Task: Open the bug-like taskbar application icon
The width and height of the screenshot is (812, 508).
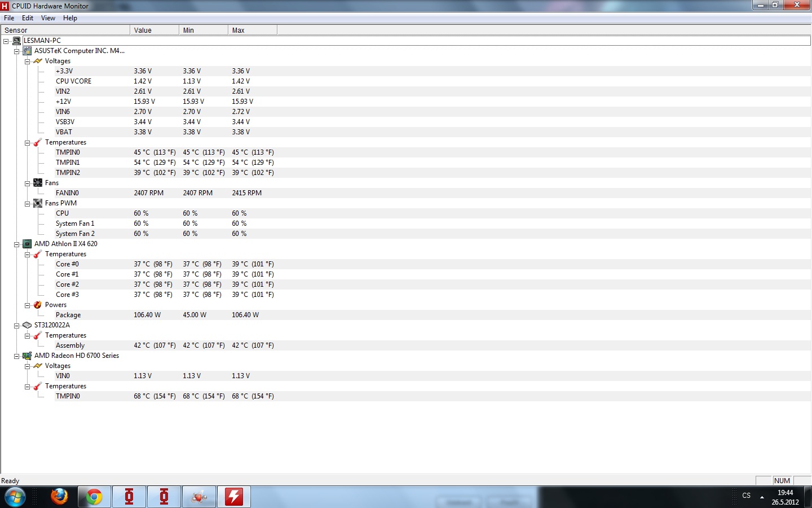Action: (x=199, y=497)
